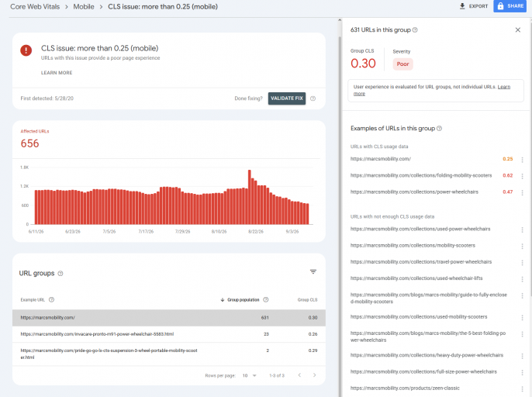This screenshot has width=532, height=397.
Task: Go to Core Web Vitals breadcrumb
Action: [x=35, y=6]
